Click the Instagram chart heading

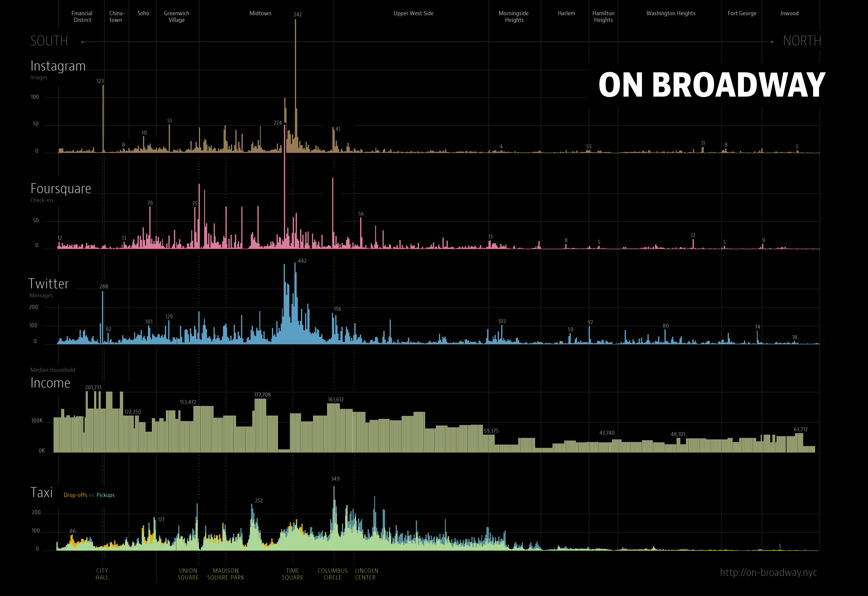pyautogui.click(x=58, y=66)
